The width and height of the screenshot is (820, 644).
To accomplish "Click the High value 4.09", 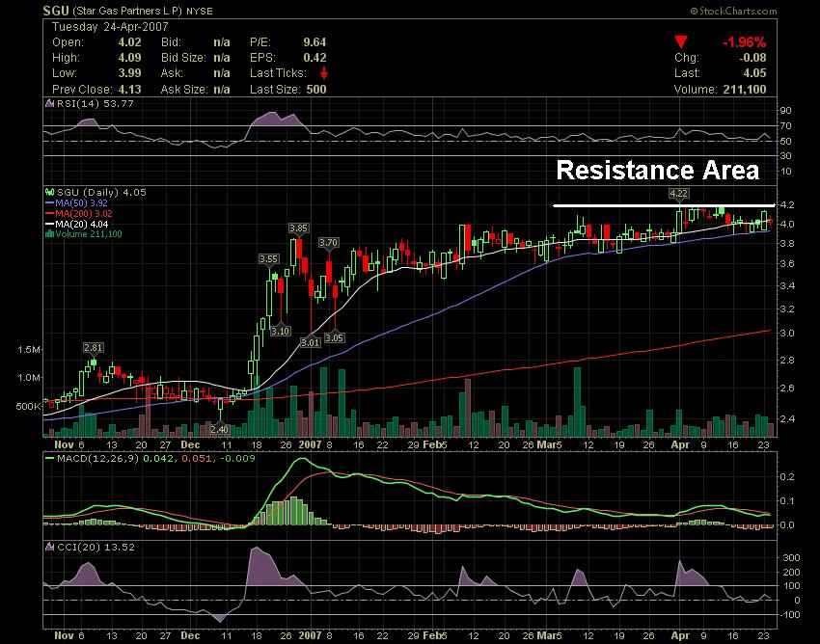I will coord(129,58).
